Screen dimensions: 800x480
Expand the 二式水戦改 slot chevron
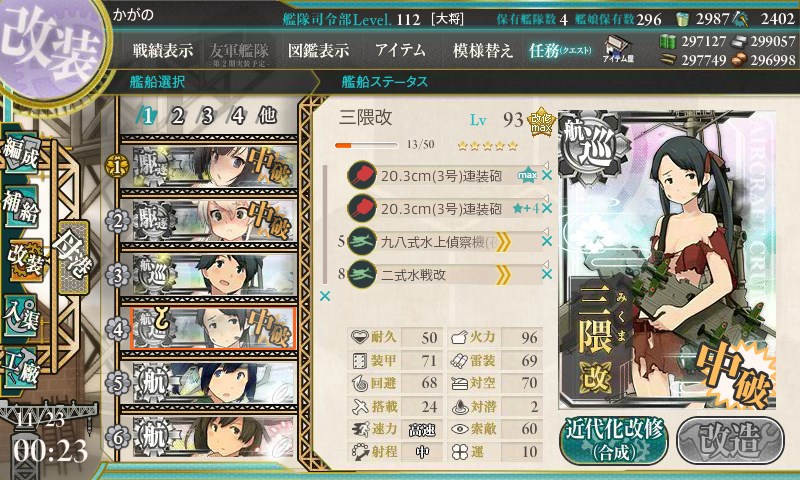pyautogui.click(x=503, y=275)
